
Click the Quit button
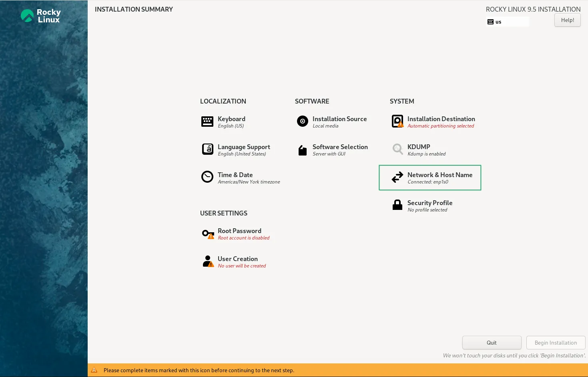click(492, 343)
